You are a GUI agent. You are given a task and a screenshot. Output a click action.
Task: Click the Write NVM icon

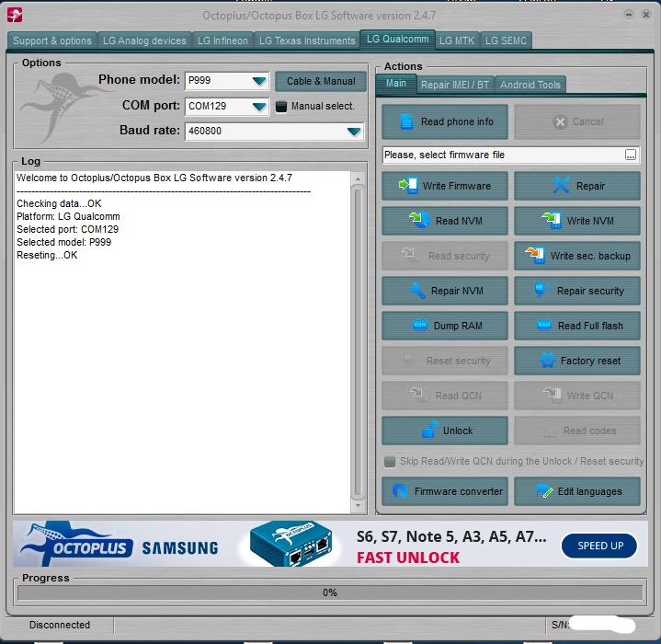551,220
